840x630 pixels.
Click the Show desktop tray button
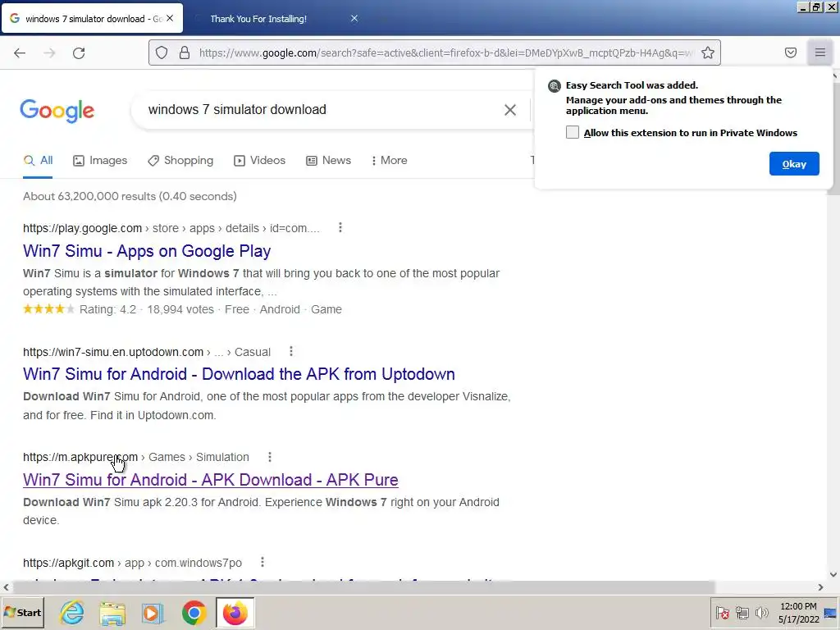tap(830, 613)
